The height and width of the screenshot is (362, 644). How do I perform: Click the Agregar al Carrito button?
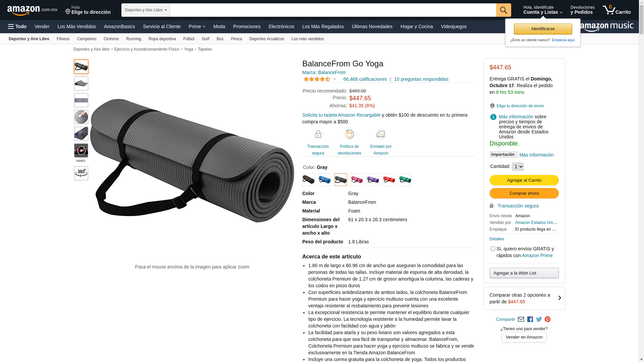524,180
